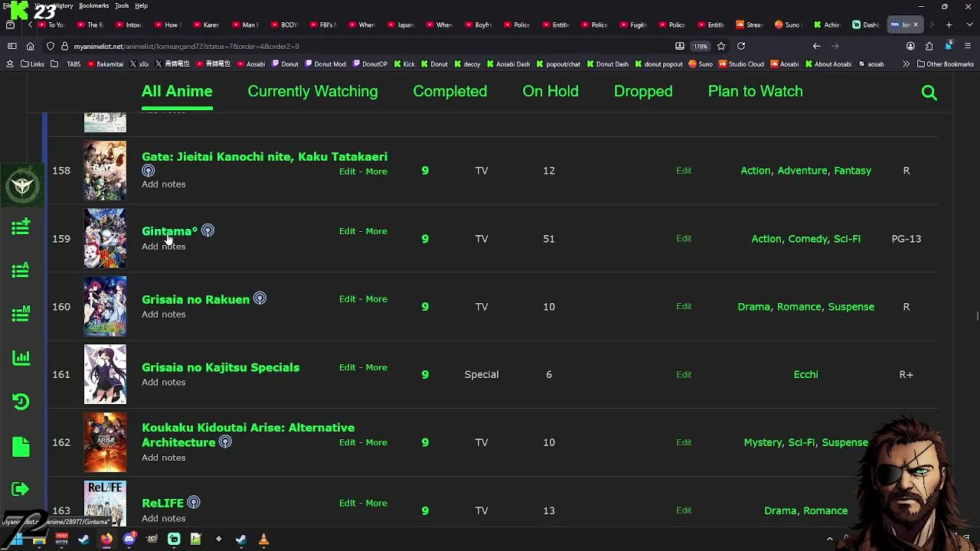The image size is (980, 551).
Task: Open the Suno browser tab
Action: (787, 24)
